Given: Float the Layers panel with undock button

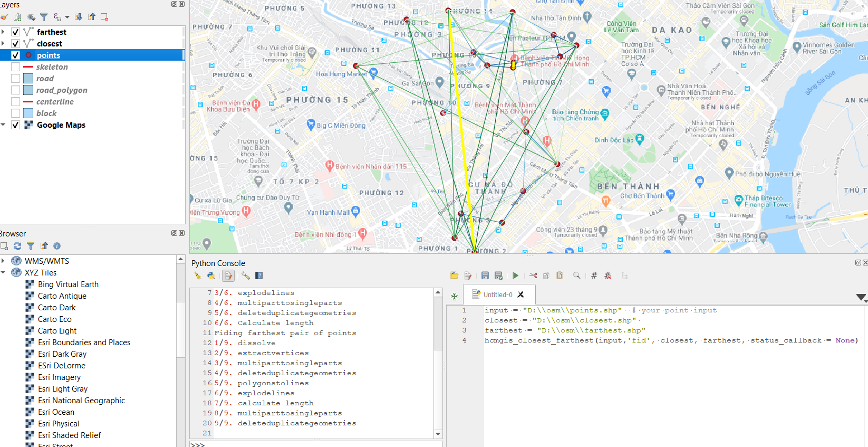Looking at the screenshot, I should pyautogui.click(x=175, y=4).
